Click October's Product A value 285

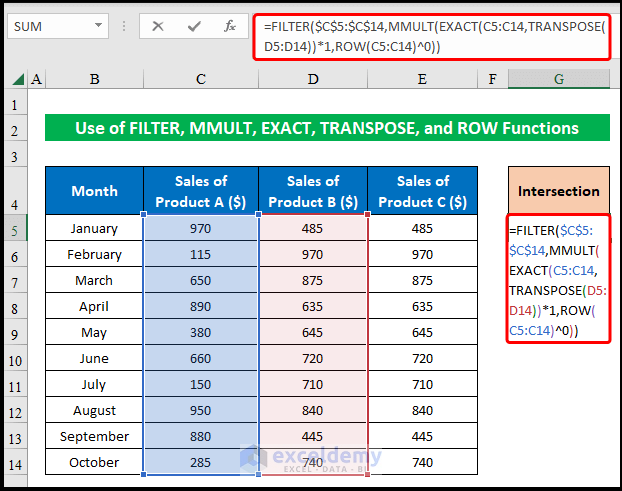coord(200,463)
